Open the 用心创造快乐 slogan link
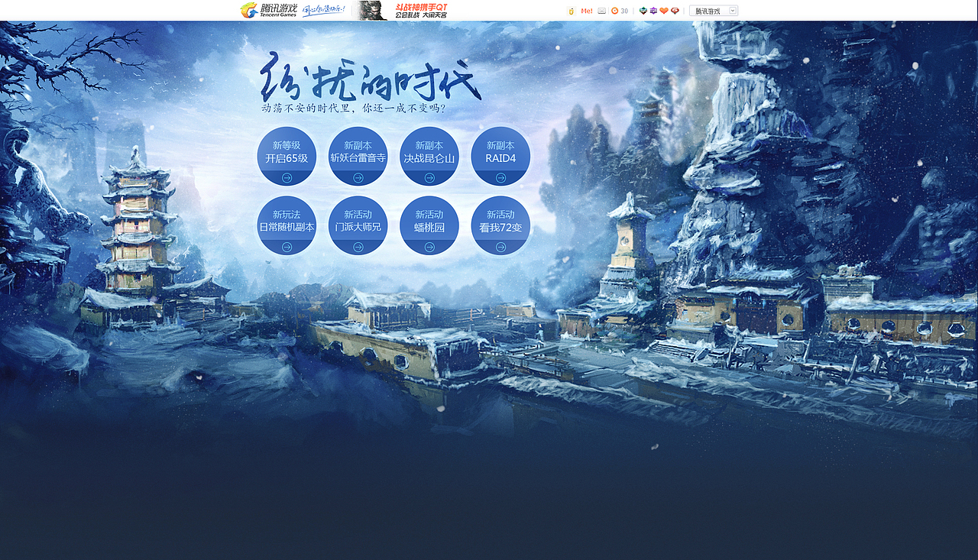Screen dimensions: 978x560 324,10
